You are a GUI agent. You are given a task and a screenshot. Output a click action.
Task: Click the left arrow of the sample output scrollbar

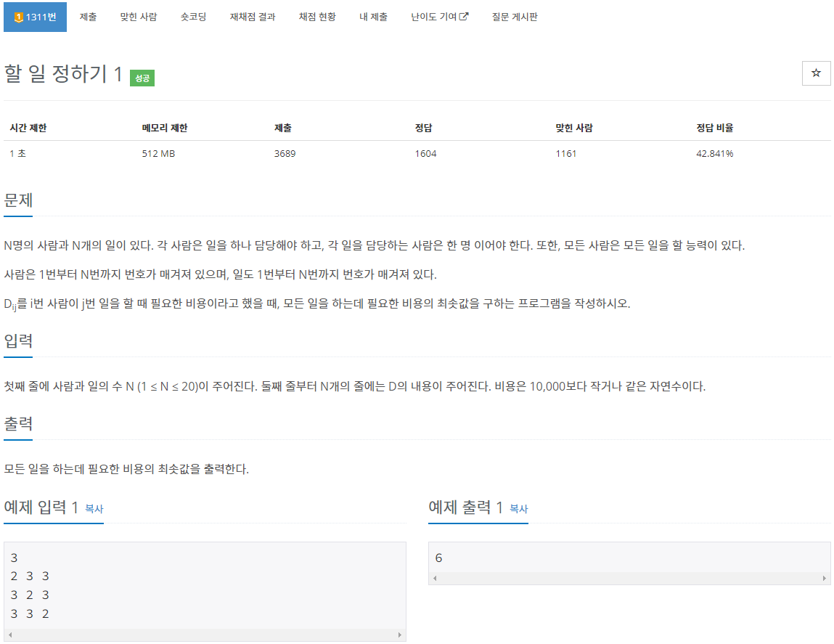click(x=435, y=577)
